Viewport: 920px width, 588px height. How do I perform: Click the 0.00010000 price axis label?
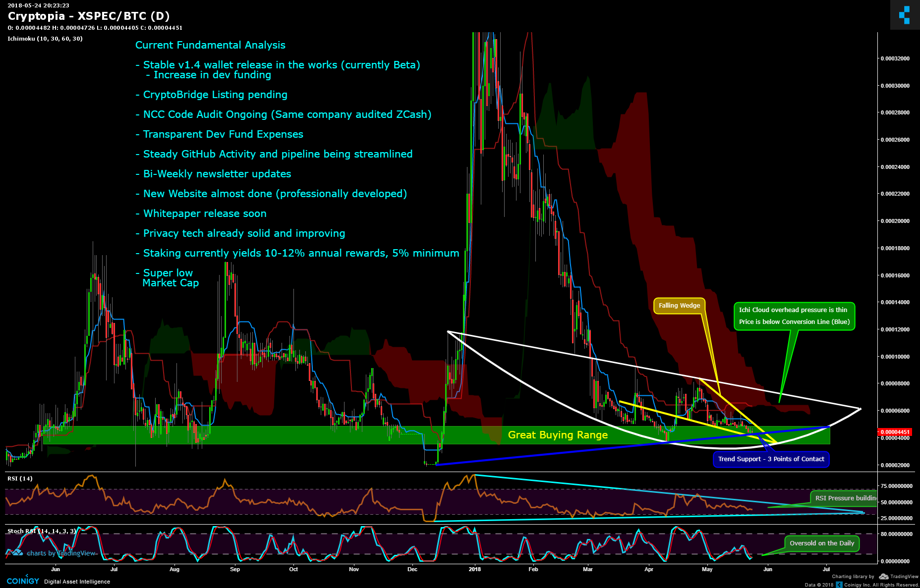[x=895, y=357]
